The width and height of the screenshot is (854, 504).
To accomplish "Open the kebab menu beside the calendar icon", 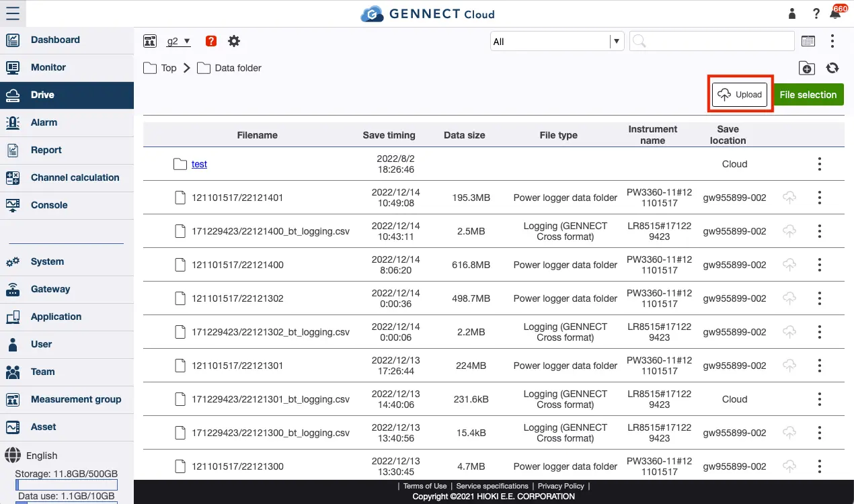I will pyautogui.click(x=832, y=41).
